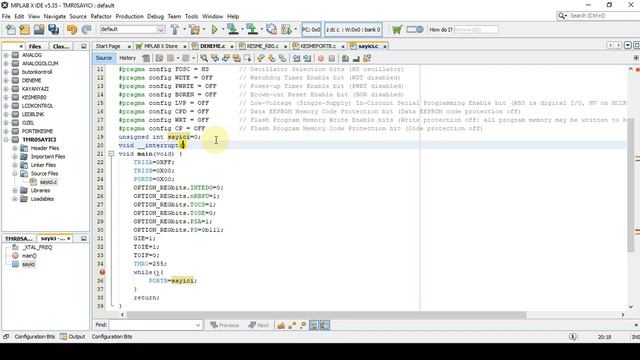
Task: Open MPLAB store via green cart icon
Action: 397,29
